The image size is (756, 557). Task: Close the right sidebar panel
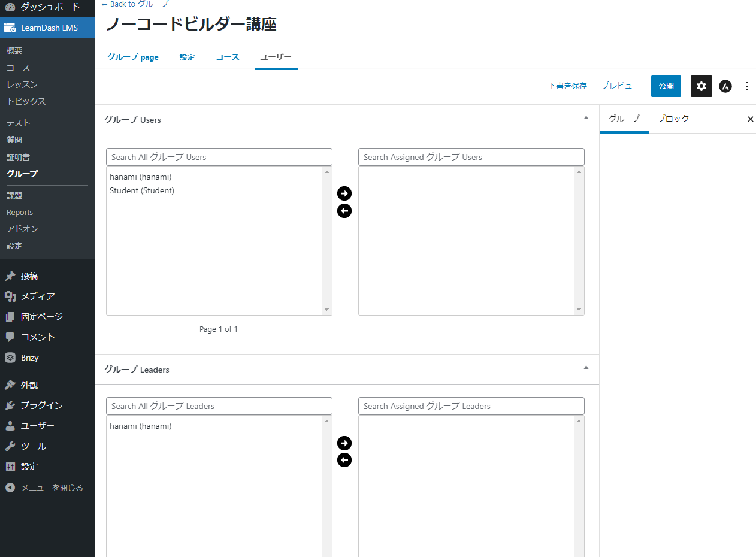click(750, 119)
